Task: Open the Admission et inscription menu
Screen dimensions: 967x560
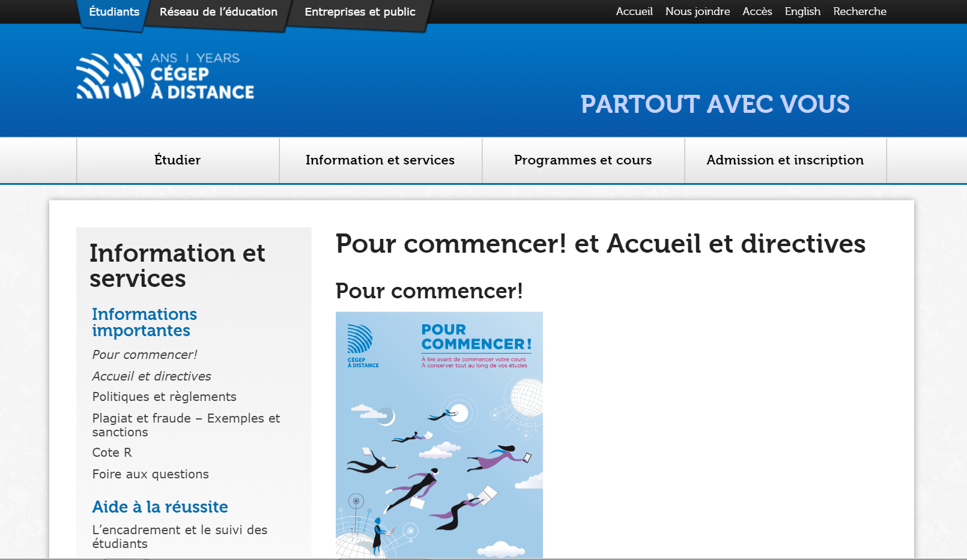Action: click(785, 160)
